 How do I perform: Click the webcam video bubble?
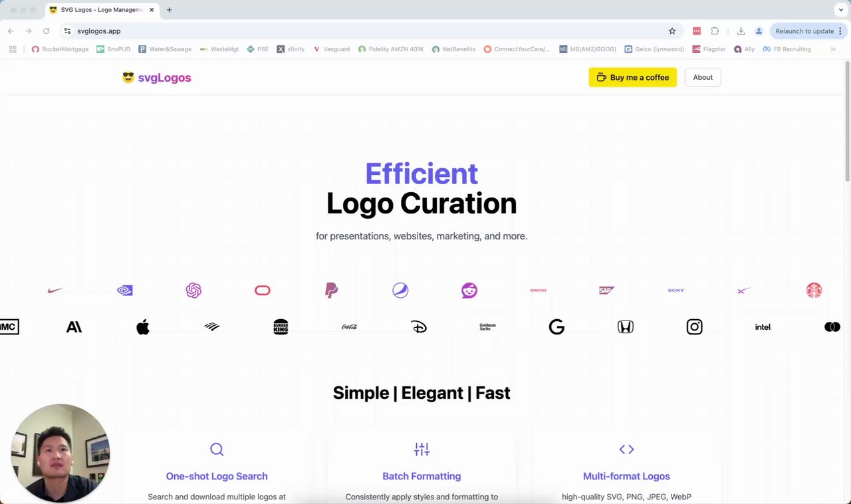tap(60, 453)
